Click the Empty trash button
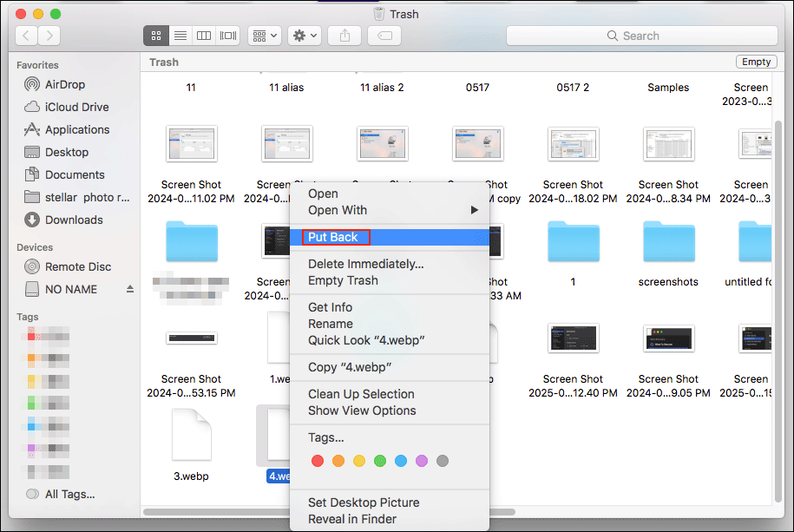 [x=756, y=62]
